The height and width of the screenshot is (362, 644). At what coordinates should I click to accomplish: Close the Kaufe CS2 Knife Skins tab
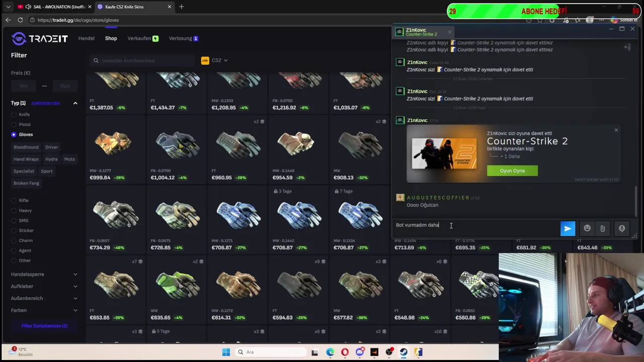tap(170, 7)
